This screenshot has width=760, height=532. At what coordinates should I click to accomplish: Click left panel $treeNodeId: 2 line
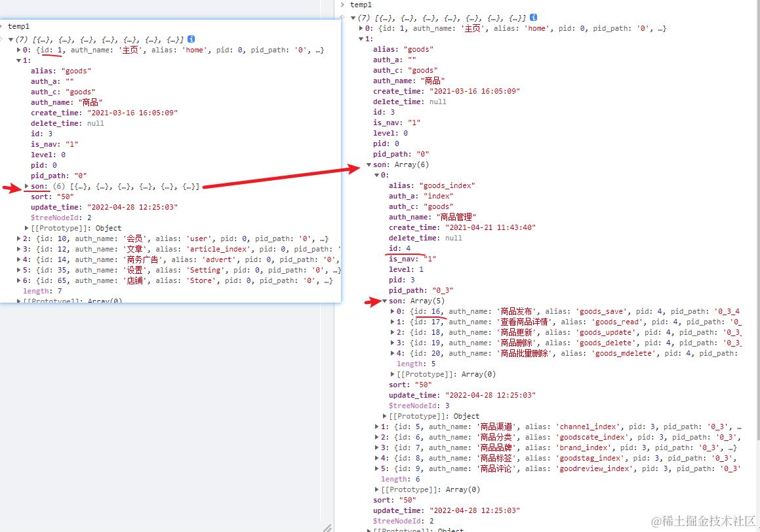tap(61, 218)
